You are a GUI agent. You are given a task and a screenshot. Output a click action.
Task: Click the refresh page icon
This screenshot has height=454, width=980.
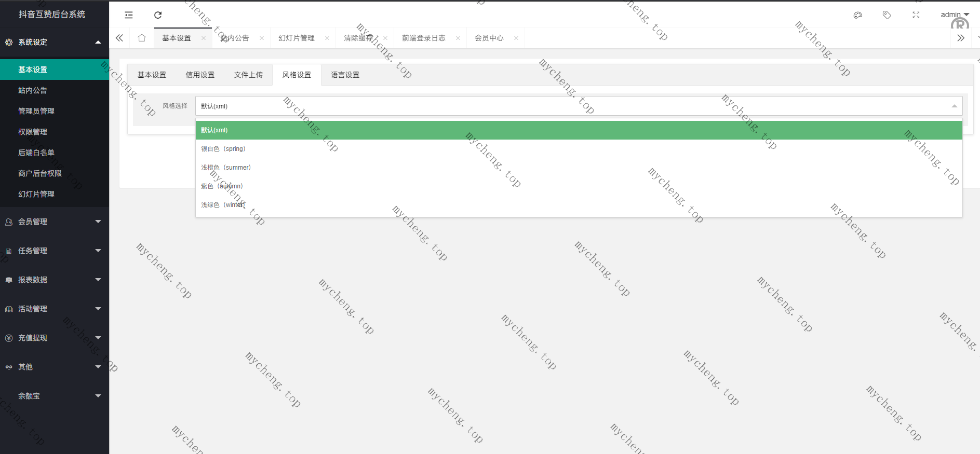158,15
